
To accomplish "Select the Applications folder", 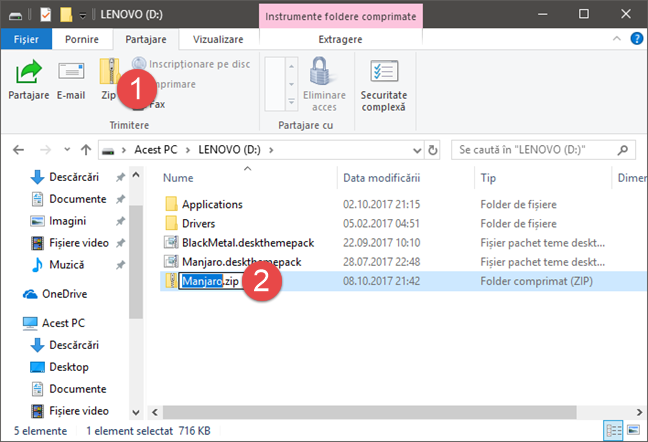I will tap(212, 204).
